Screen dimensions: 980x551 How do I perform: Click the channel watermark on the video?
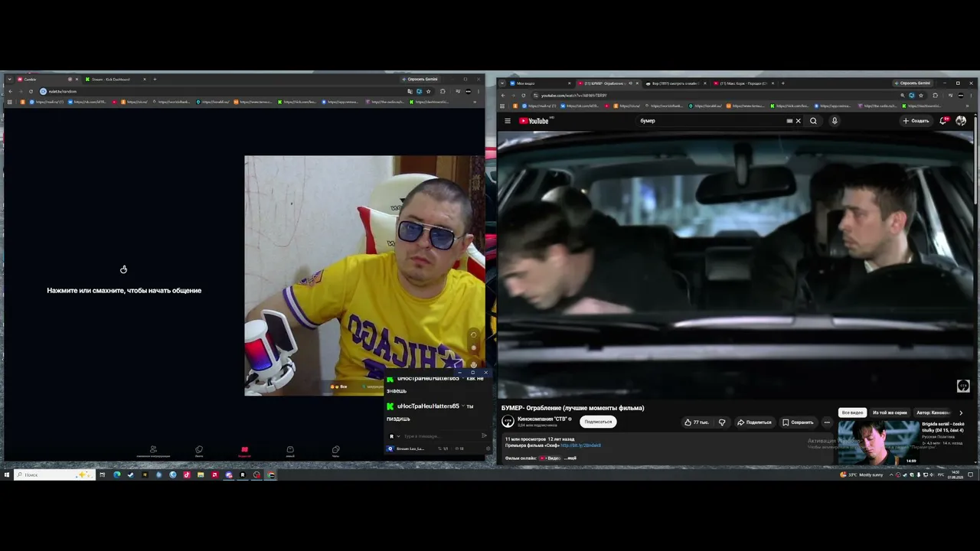coord(963,386)
